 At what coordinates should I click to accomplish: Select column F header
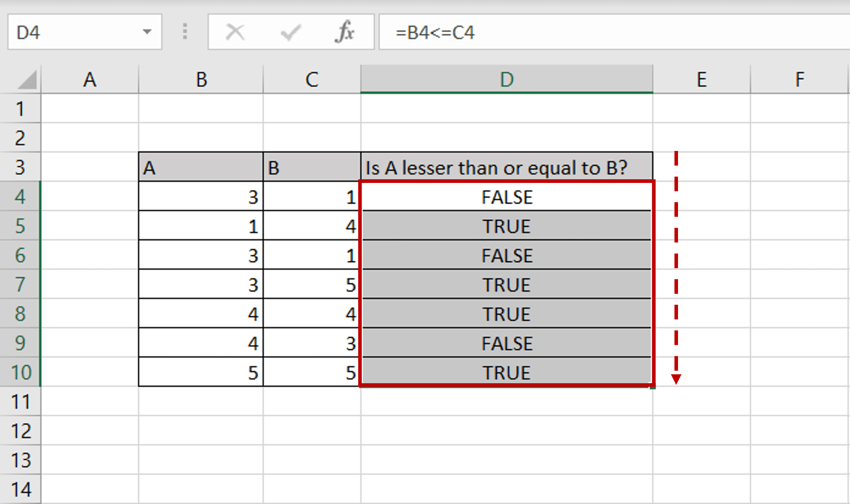800,79
